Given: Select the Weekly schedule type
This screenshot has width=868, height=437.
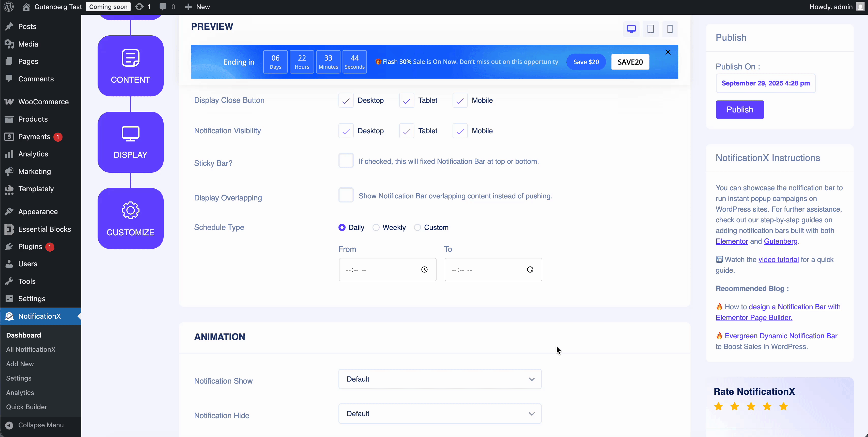Looking at the screenshot, I should coord(376,228).
